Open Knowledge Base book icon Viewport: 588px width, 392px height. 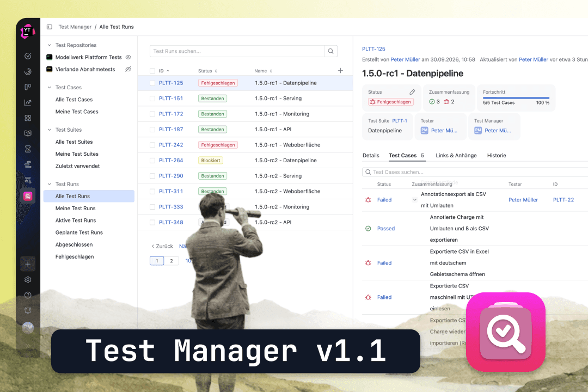(28, 133)
